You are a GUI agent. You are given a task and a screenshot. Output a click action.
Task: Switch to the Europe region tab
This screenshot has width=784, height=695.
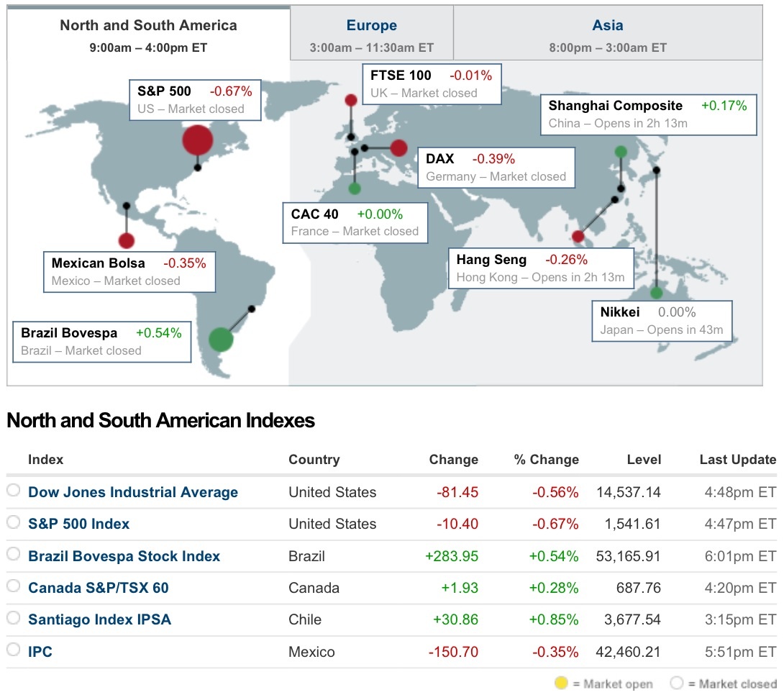pos(371,34)
